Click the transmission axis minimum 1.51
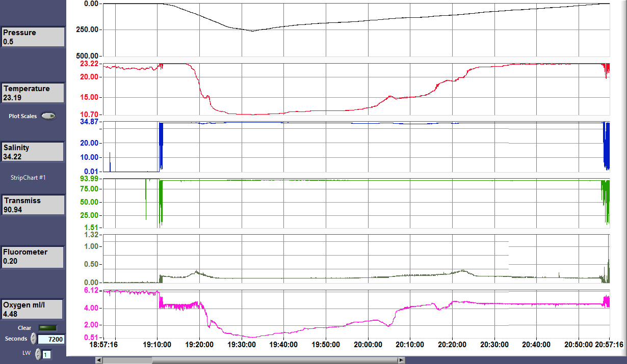This screenshot has width=627, height=364. point(91,228)
